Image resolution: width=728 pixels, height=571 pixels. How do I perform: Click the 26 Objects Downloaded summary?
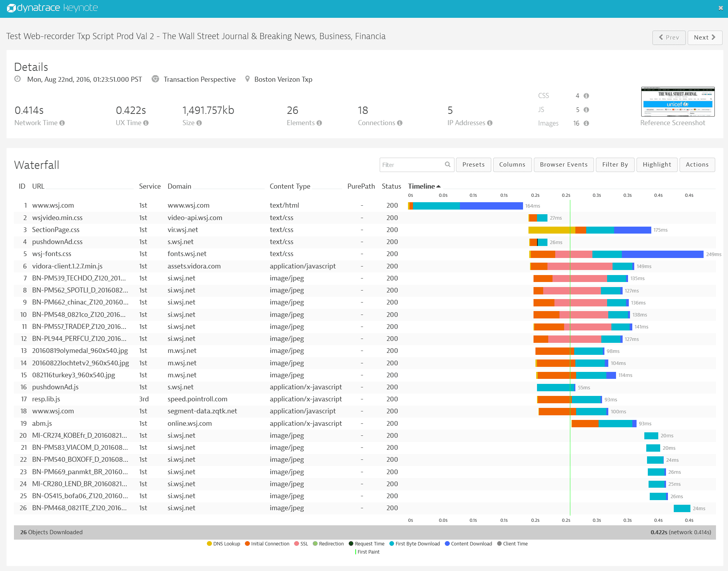pyautogui.click(x=52, y=532)
